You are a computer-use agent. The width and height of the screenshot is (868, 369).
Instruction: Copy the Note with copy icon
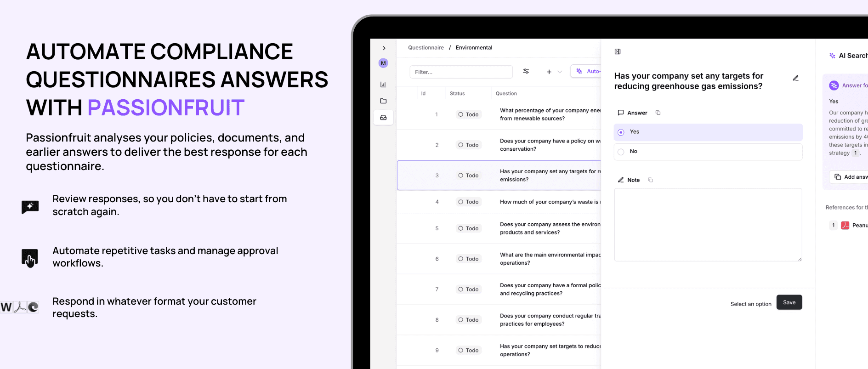(651, 180)
